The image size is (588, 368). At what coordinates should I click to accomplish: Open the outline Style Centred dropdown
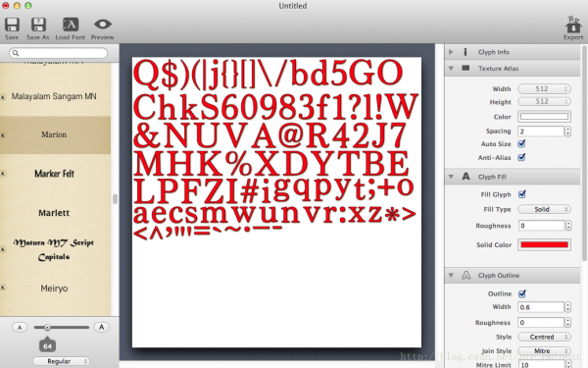tap(544, 337)
